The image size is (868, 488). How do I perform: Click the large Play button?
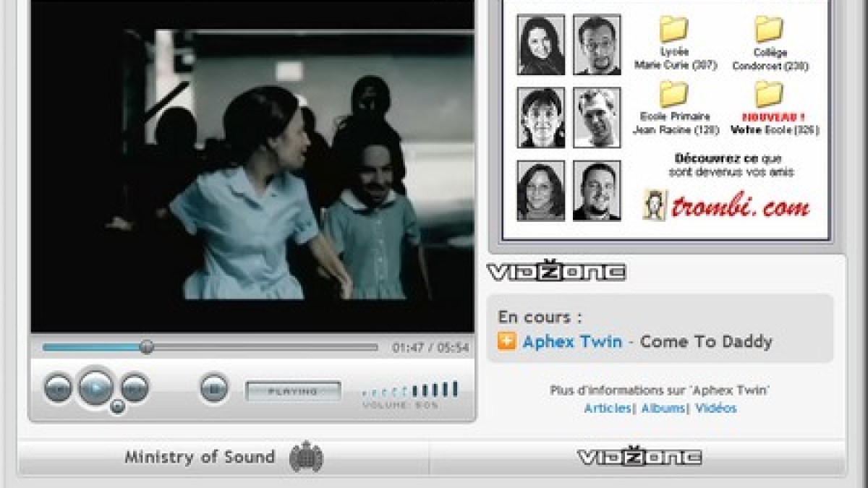coord(95,388)
